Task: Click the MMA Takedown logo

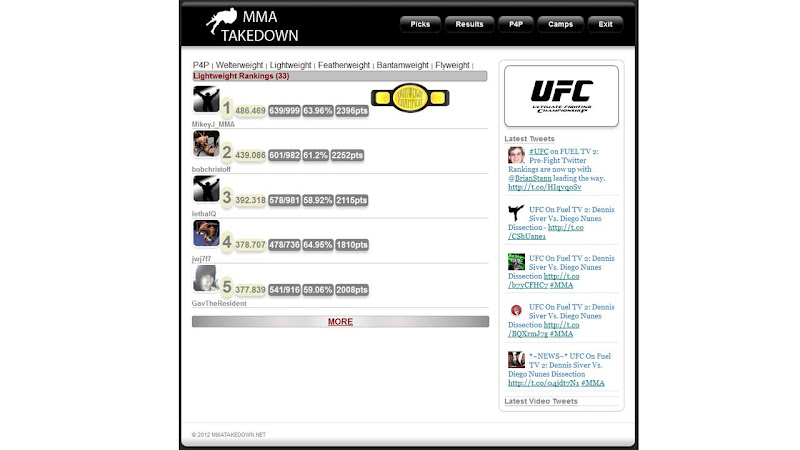Action: (x=251, y=25)
